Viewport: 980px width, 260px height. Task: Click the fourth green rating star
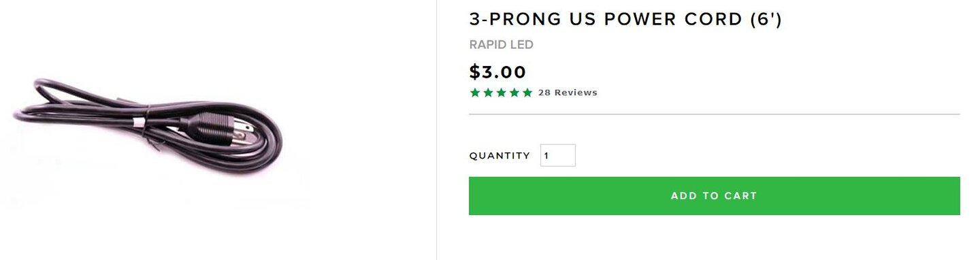514,93
